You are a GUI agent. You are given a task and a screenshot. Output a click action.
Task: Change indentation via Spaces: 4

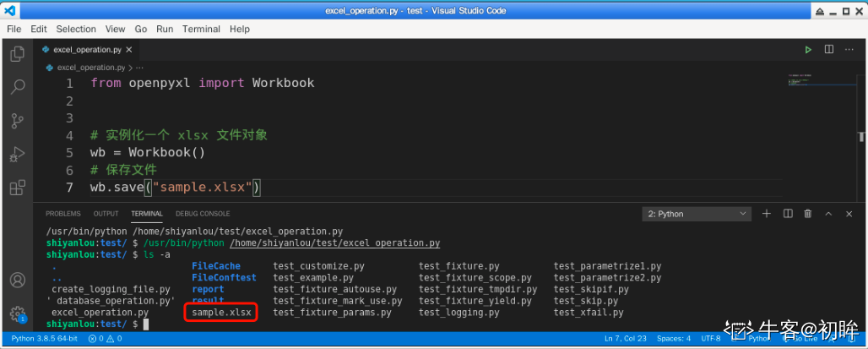[x=674, y=339]
